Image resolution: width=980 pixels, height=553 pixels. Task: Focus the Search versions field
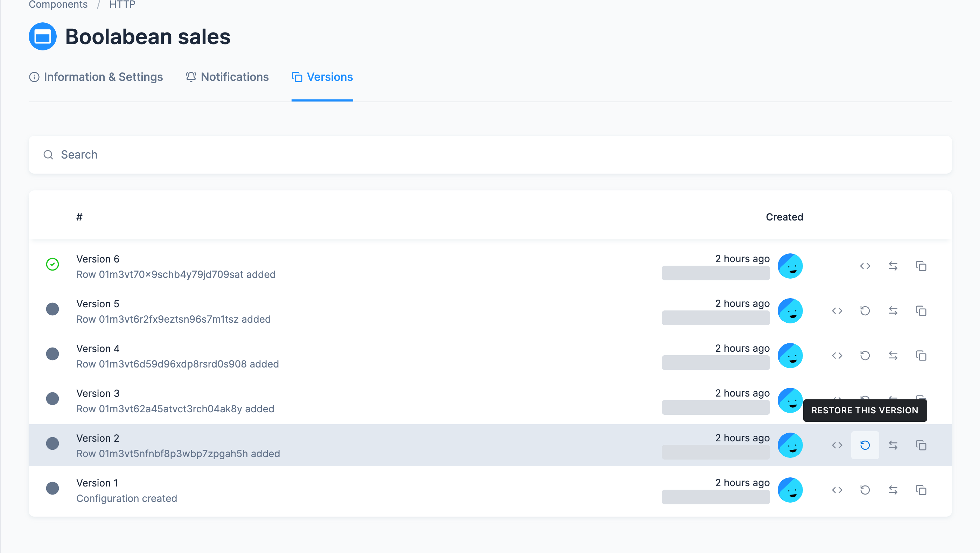point(490,154)
